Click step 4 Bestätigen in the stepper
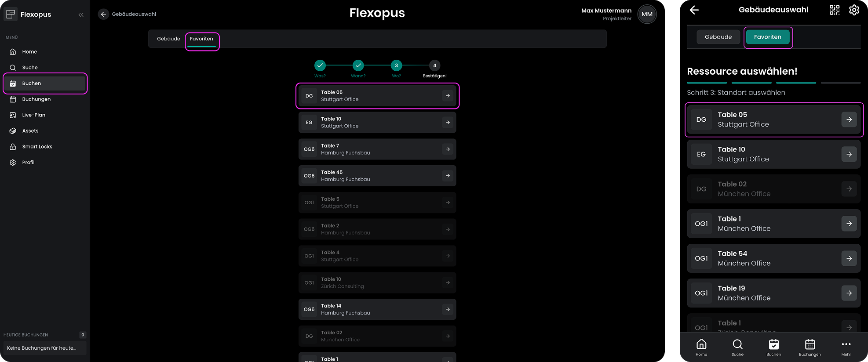This screenshot has width=868, height=362. tap(434, 65)
